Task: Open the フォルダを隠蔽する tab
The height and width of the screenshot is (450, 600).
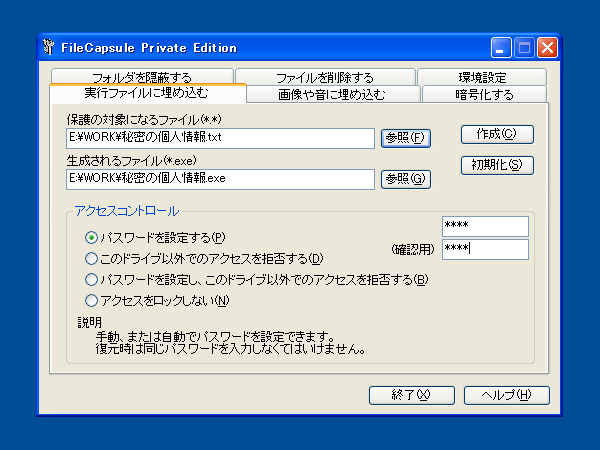Action: point(142,77)
